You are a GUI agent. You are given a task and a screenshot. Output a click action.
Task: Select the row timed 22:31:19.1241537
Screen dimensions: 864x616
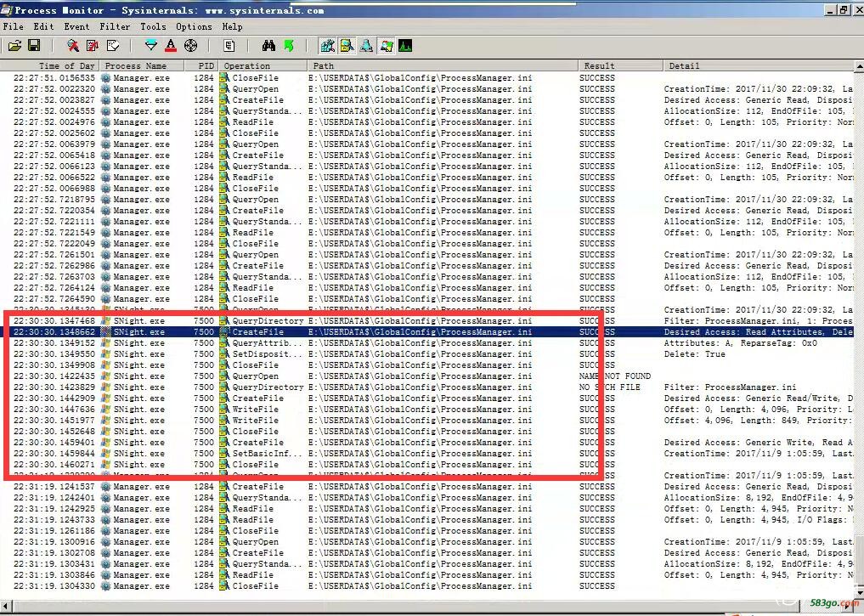click(427, 487)
